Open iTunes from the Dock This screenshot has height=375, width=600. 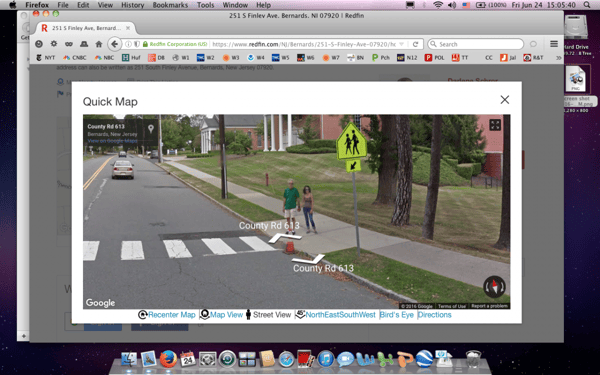point(326,359)
